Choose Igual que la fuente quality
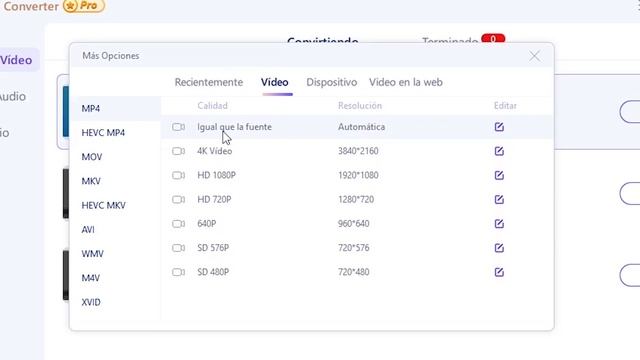The width and height of the screenshot is (640, 360). (234, 127)
